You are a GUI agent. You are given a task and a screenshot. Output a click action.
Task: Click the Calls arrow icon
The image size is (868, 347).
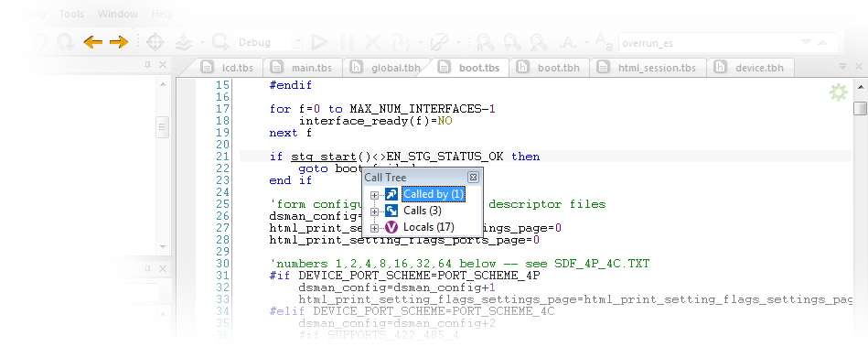pyautogui.click(x=391, y=211)
